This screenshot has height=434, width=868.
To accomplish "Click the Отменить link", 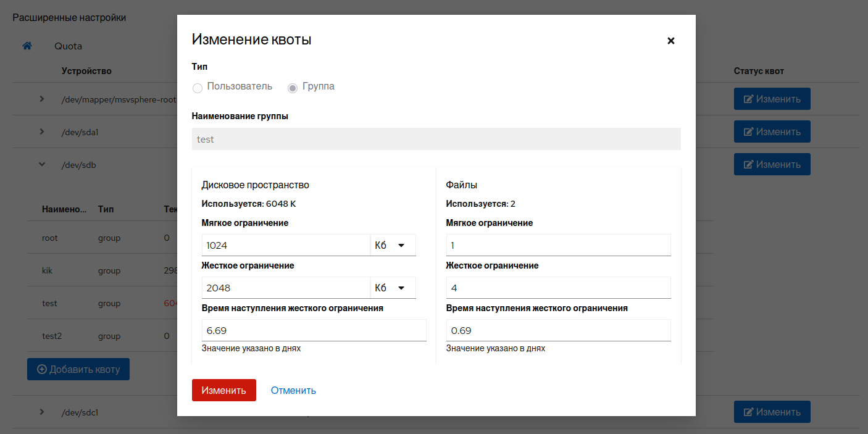I will coord(293,390).
